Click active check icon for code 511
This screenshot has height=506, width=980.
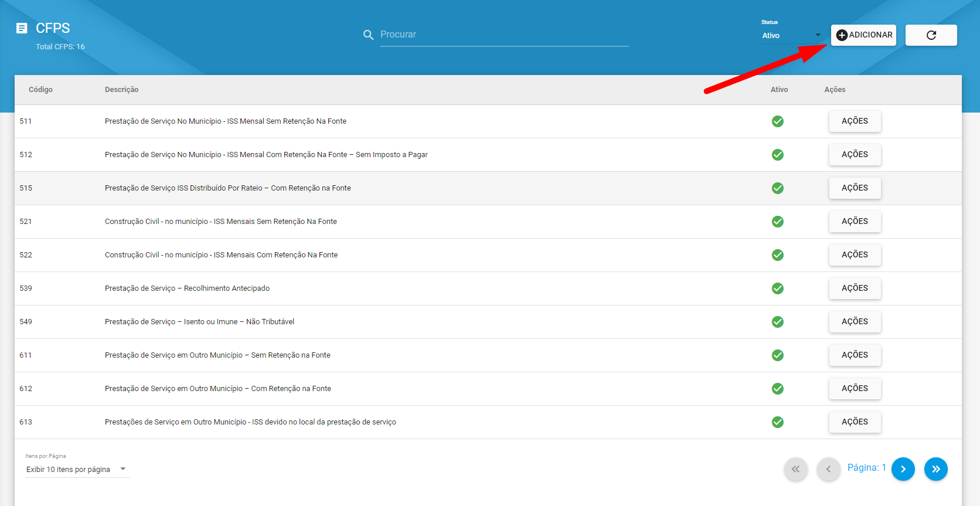pyautogui.click(x=778, y=121)
